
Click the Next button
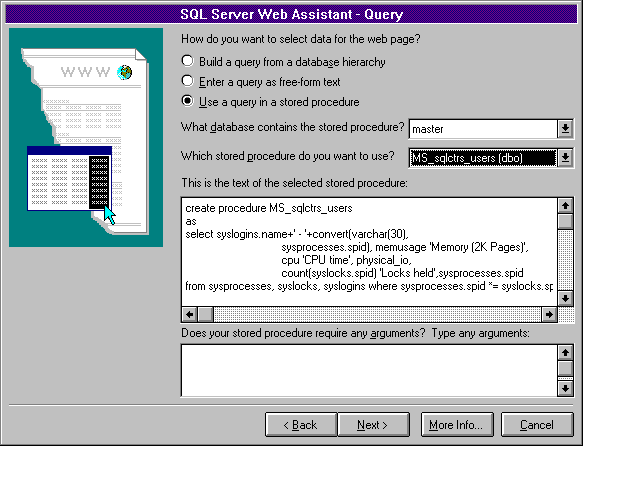point(373,425)
